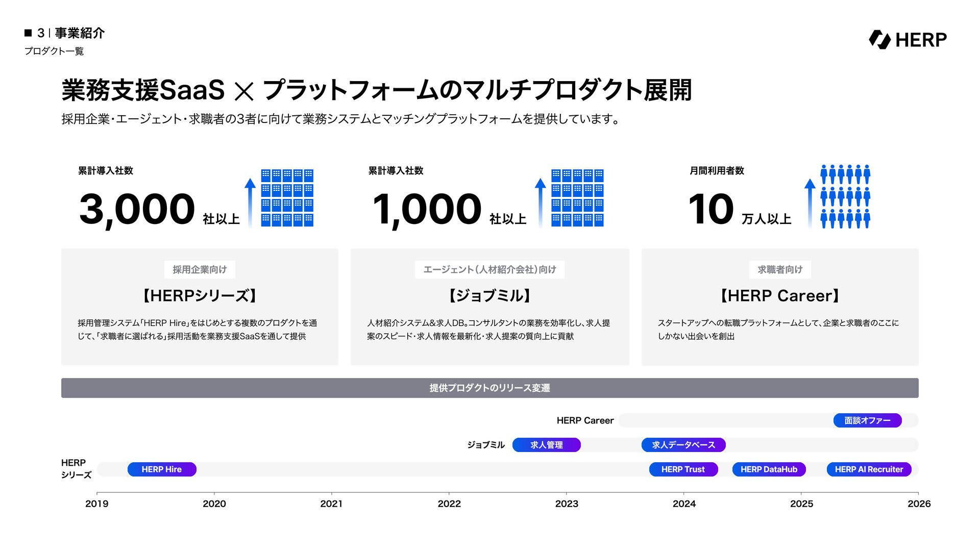Screen dimensions: 980x551
Task: Click the 3 | 事業紹介 section header
Action: tap(71, 33)
